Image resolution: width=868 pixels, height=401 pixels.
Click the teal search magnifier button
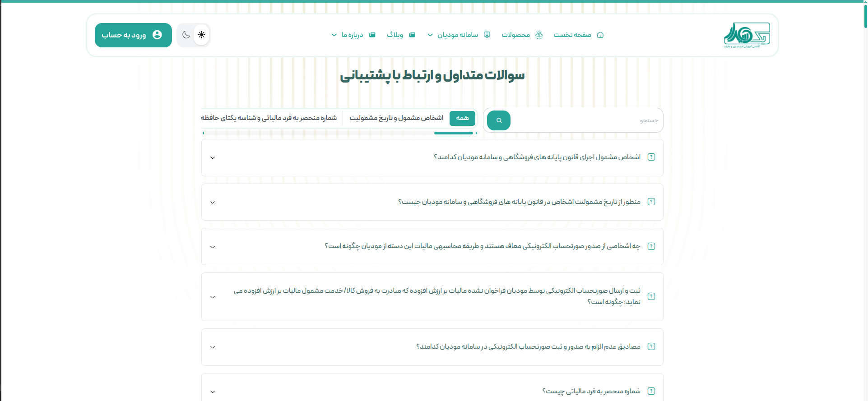[x=499, y=120]
